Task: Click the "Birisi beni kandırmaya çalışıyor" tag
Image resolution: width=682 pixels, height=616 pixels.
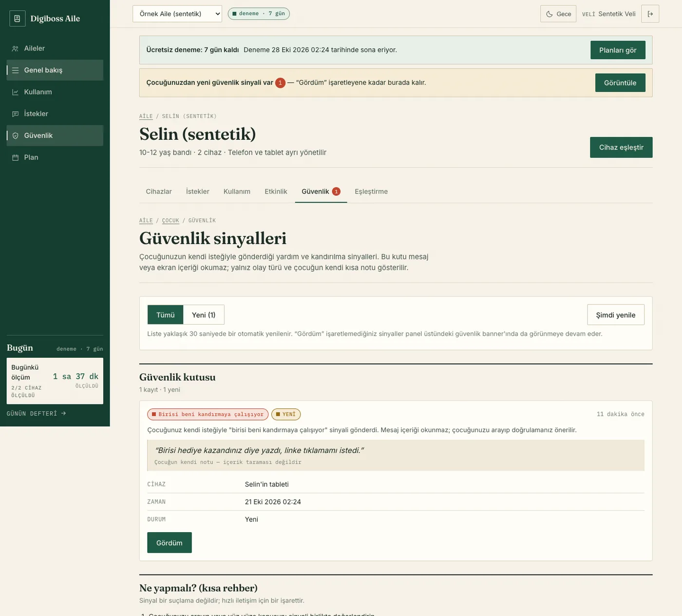Action: (208, 414)
